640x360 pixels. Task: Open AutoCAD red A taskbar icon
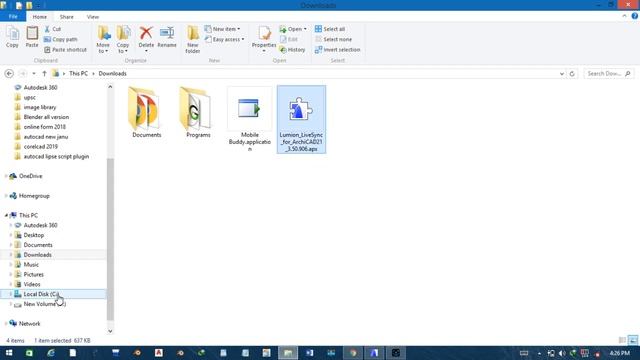tap(159, 353)
